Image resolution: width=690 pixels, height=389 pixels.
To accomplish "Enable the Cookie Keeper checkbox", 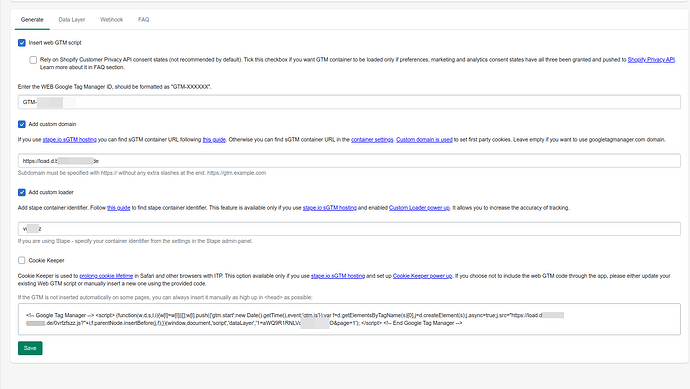I will click(x=22, y=261).
